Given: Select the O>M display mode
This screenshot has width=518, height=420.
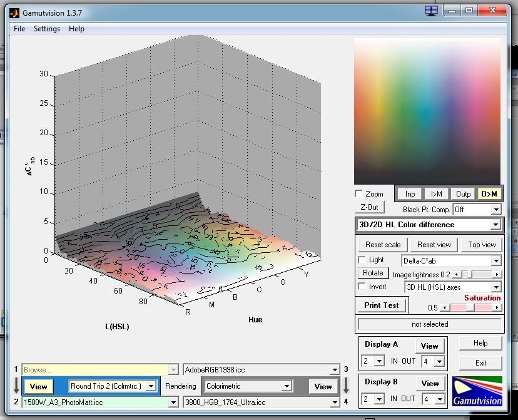Looking at the screenshot, I should tap(489, 194).
